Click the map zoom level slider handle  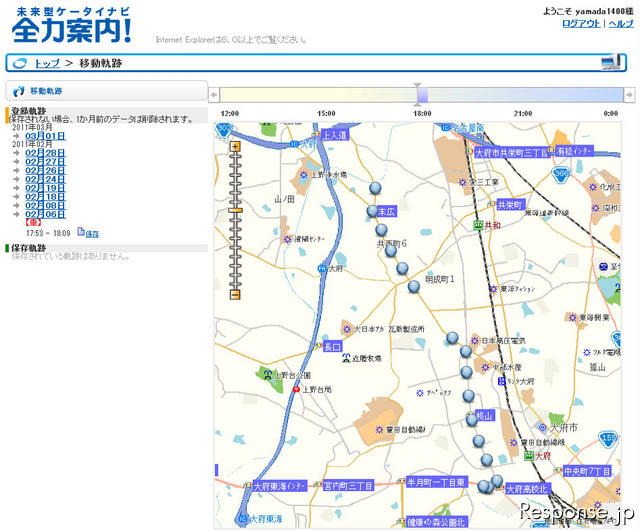click(x=235, y=210)
